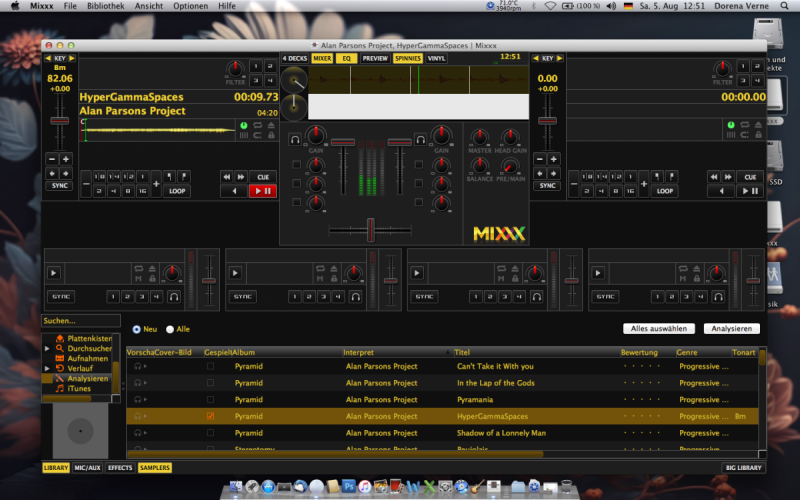Click the "Analysieren" button
Screen dimensions: 800x500
click(731, 328)
